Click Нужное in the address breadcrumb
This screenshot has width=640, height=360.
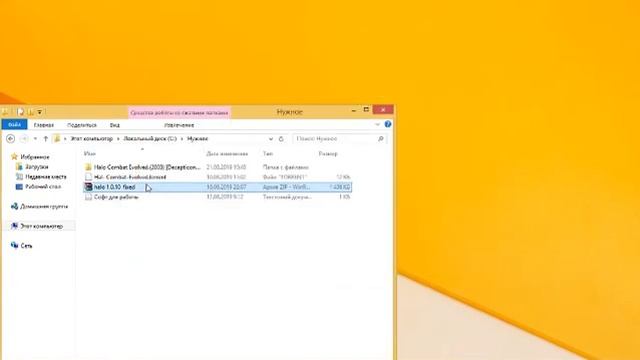coord(198,139)
